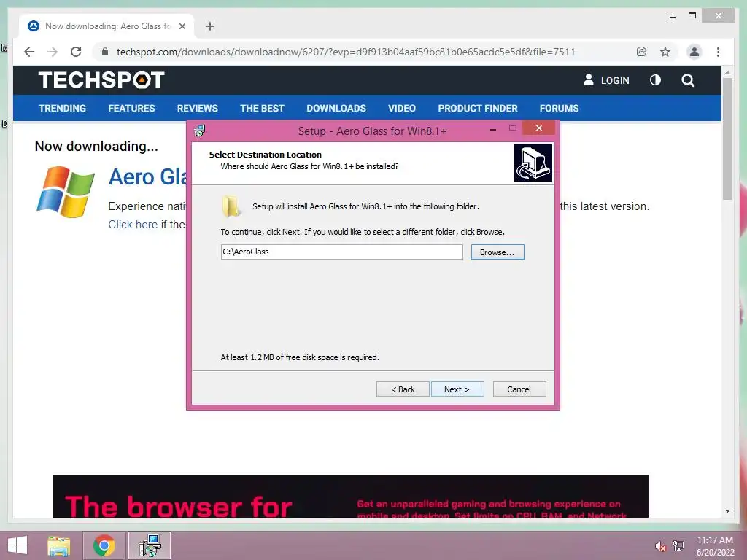Cancel the Aero Glass setup
The width and height of the screenshot is (747, 560).
click(x=519, y=389)
